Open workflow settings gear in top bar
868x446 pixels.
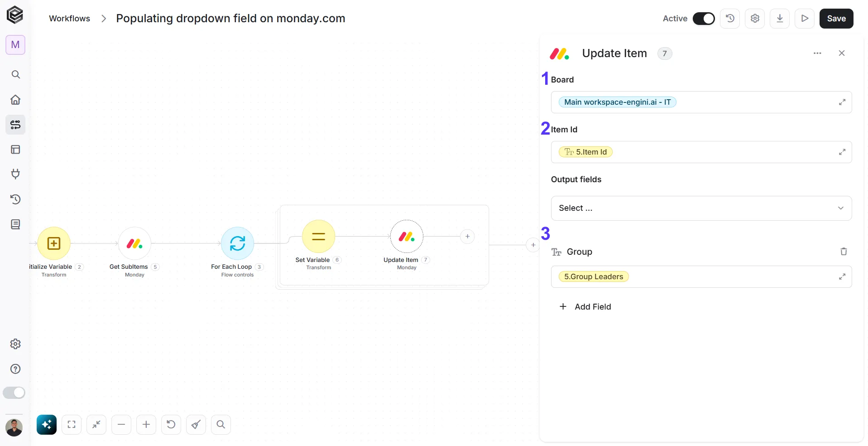[755, 19]
